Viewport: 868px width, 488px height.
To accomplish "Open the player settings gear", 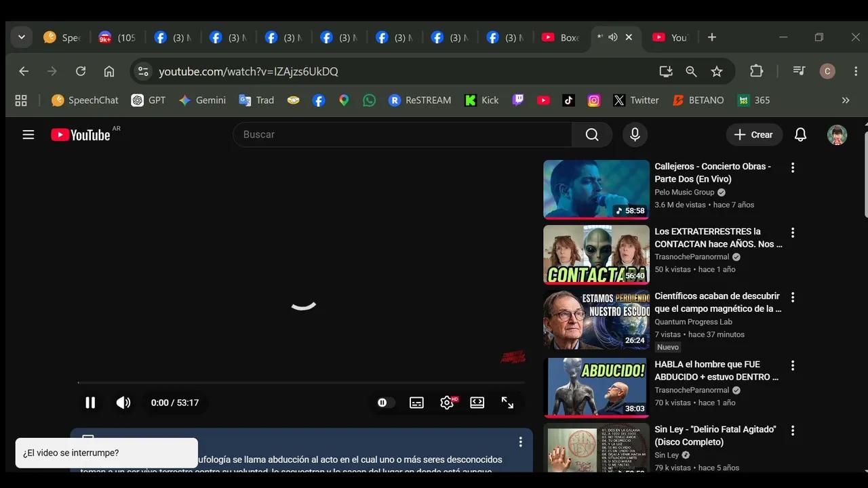I will click(x=447, y=403).
